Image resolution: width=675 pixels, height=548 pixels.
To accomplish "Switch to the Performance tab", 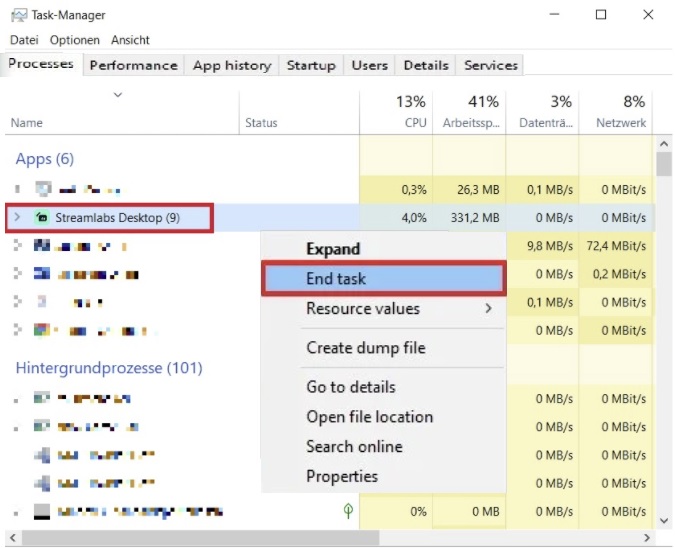I will [133, 65].
